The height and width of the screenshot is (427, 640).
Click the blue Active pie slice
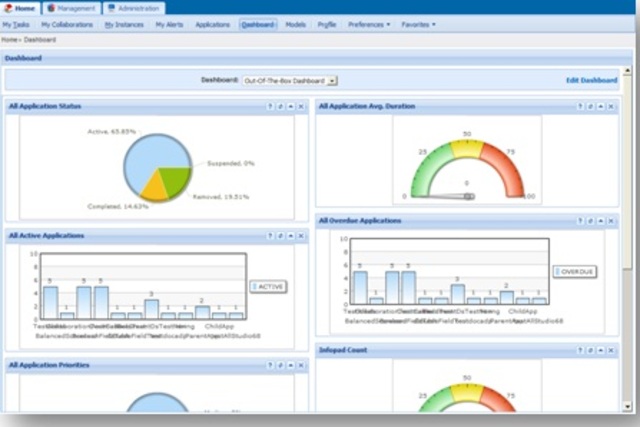pos(149,157)
